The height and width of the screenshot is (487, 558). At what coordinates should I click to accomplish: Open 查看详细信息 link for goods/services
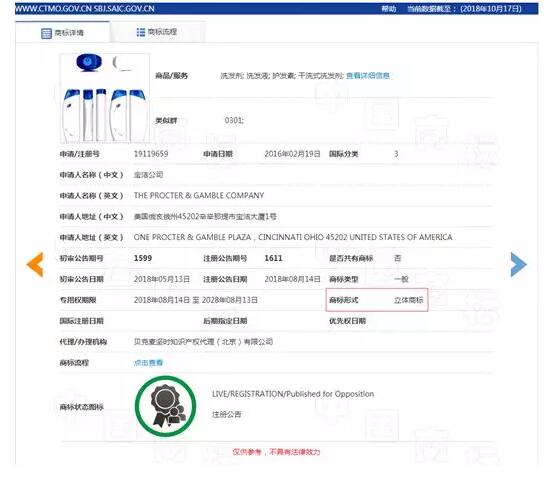click(368, 75)
